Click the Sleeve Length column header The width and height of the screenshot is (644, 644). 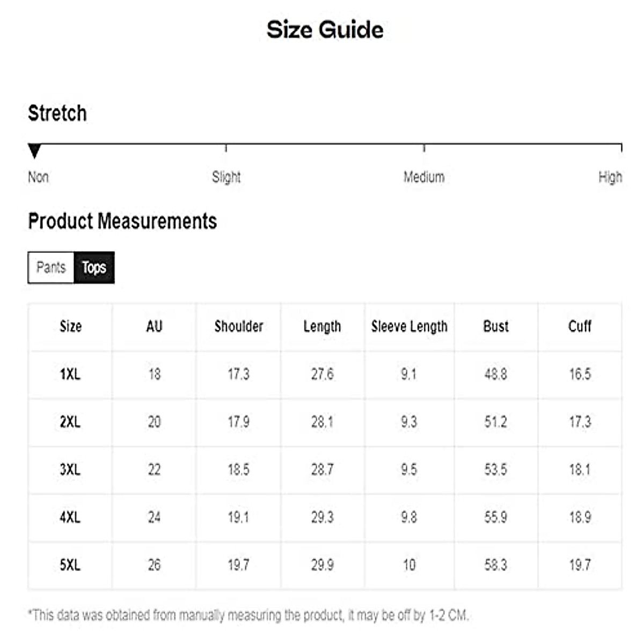click(x=409, y=326)
